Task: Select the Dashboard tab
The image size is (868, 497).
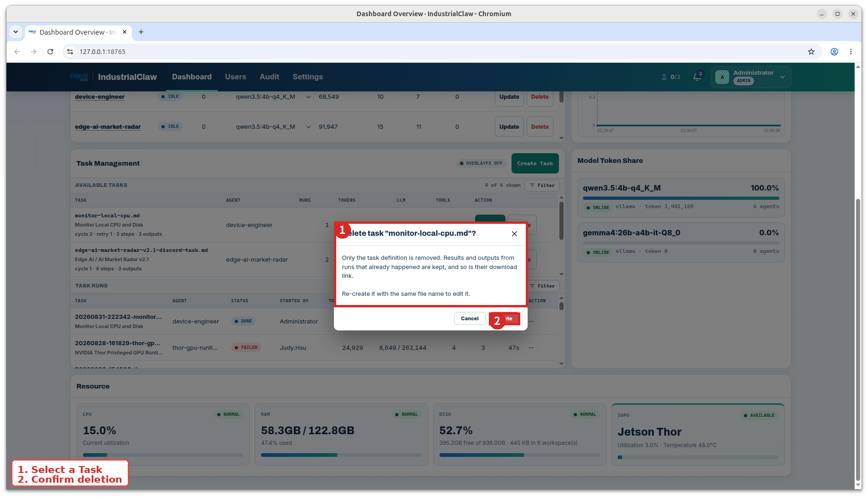Action: click(x=192, y=77)
